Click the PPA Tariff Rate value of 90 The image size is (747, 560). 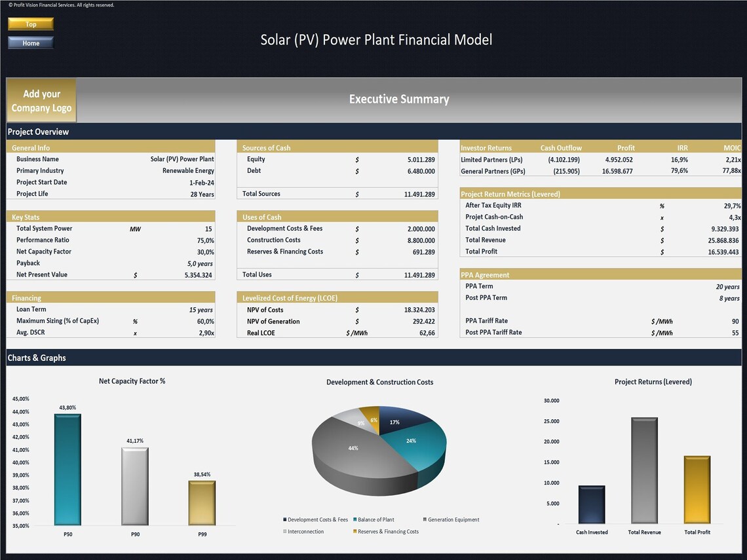pyautogui.click(x=735, y=321)
